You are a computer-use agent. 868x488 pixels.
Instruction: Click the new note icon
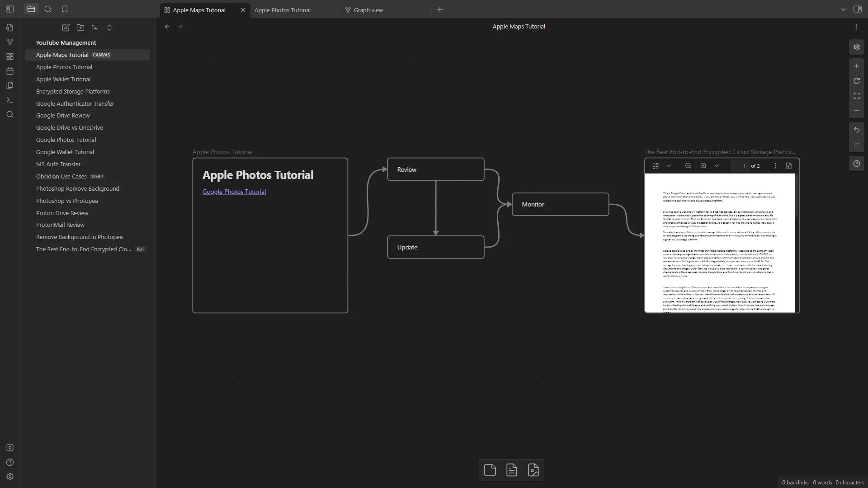tap(66, 28)
